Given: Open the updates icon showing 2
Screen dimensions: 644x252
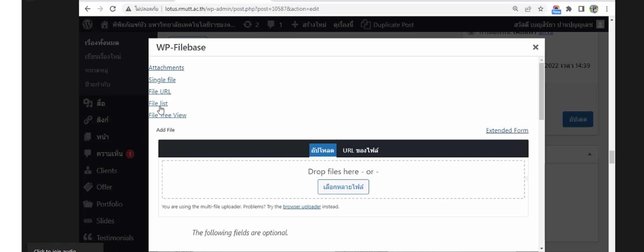Looking at the screenshot, I should coord(251,25).
